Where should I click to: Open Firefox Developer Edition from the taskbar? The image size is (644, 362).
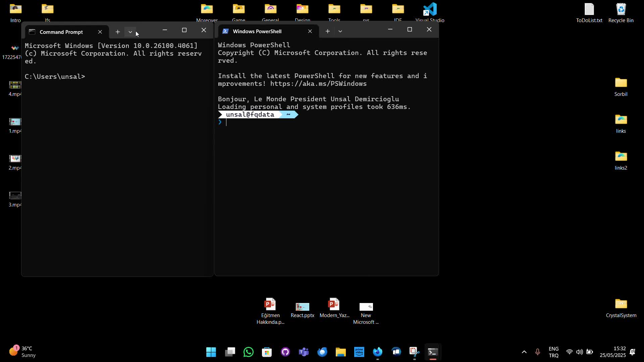tap(378, 352)
